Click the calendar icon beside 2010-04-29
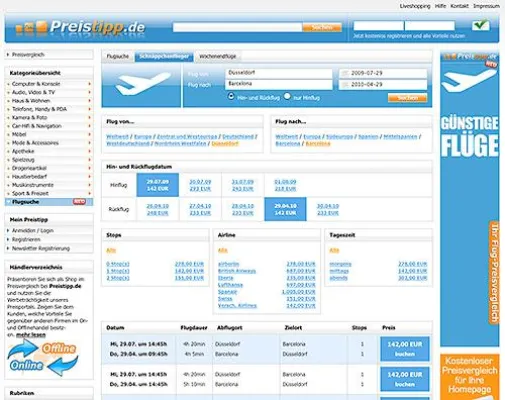Image resolution: width=505 pixels, height=400 pixels. 345,85
